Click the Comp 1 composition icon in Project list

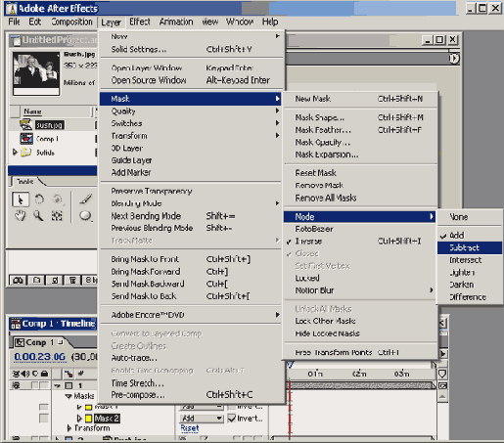point(26,139)
